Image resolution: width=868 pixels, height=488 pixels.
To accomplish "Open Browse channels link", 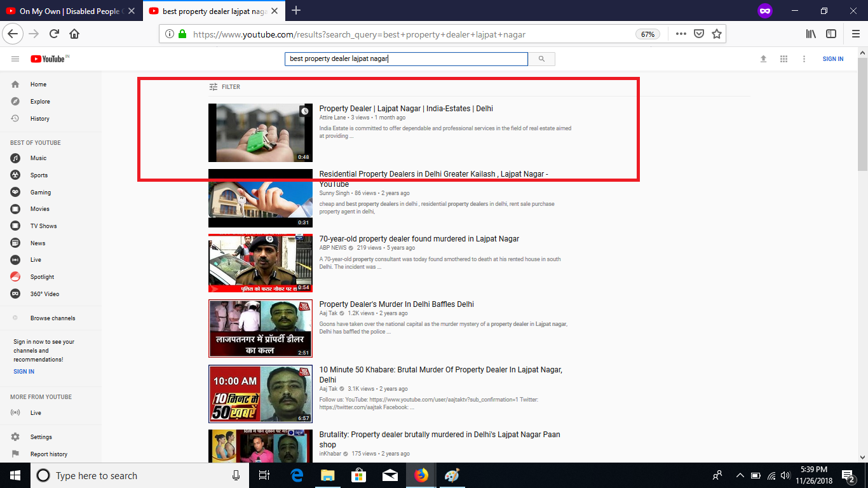I will (x=52, y=318).
